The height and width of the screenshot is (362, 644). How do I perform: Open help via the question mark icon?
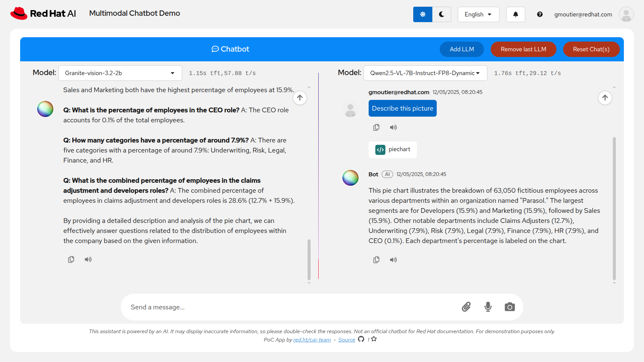click(x=540, y=14)
